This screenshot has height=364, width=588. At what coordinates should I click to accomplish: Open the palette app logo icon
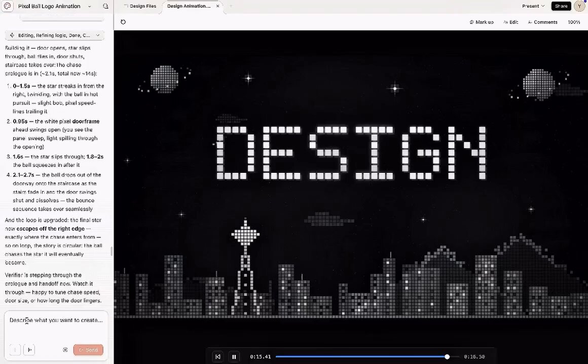8,6
